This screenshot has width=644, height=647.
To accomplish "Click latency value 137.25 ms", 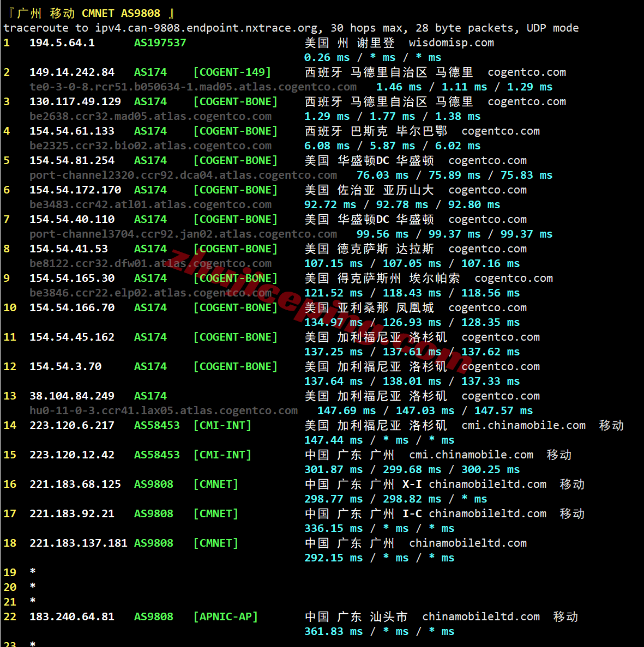I will 334,352.
